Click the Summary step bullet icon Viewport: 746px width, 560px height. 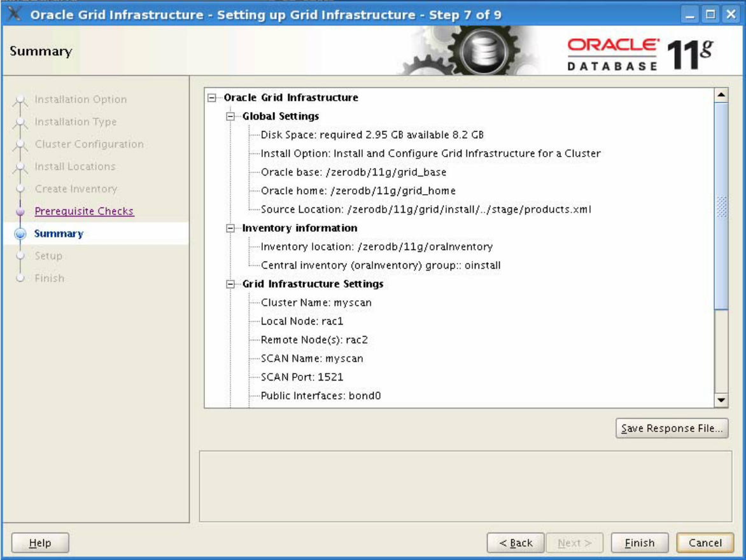pos(20,234)
